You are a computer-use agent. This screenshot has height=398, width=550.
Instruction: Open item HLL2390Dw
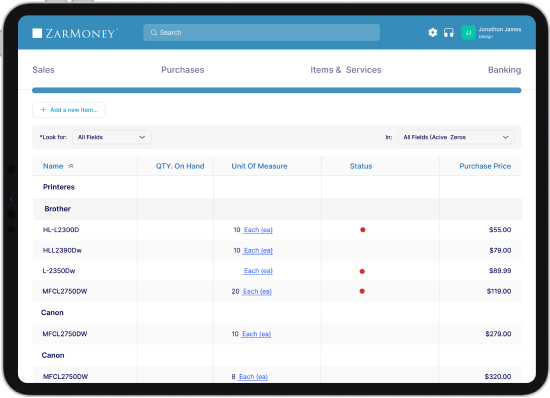tap(62, 250)
